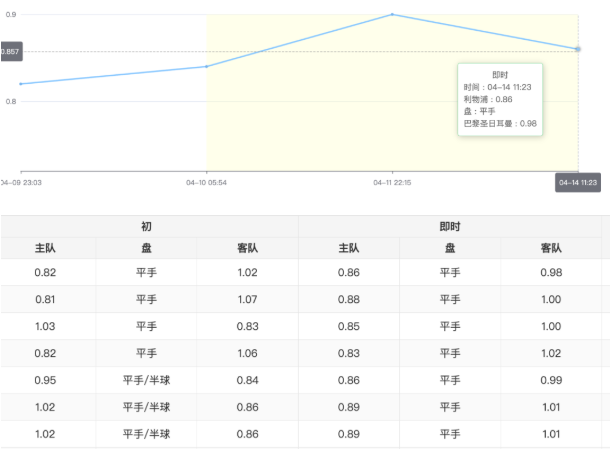
Task: Click the chart data point at 04-11 22:15
Action: pyautogui.click(x=392, y=14)
